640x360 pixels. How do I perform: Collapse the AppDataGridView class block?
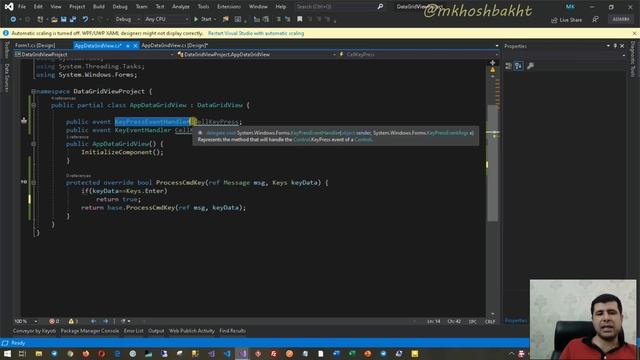pos(33,105)
